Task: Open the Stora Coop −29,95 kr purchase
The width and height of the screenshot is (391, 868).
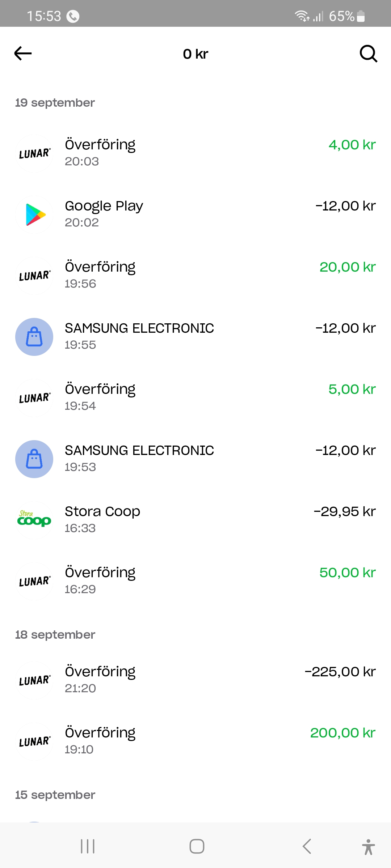Action: [x=195, y=520]
